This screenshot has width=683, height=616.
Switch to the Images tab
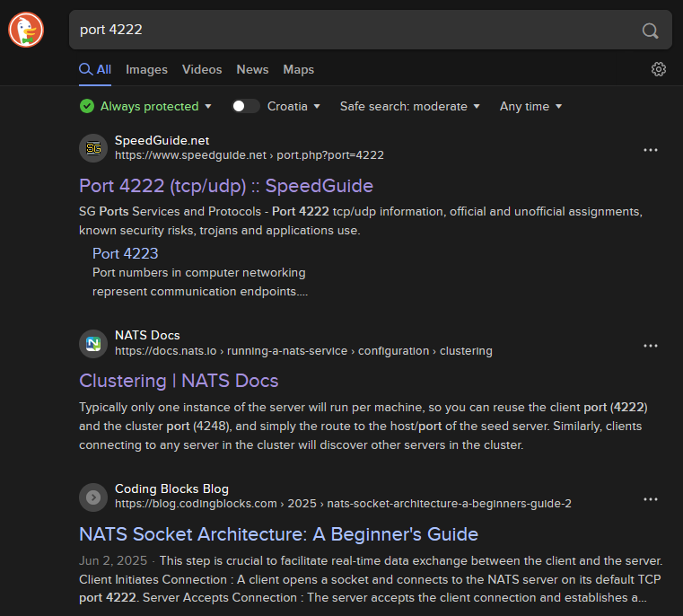[146, 69]
